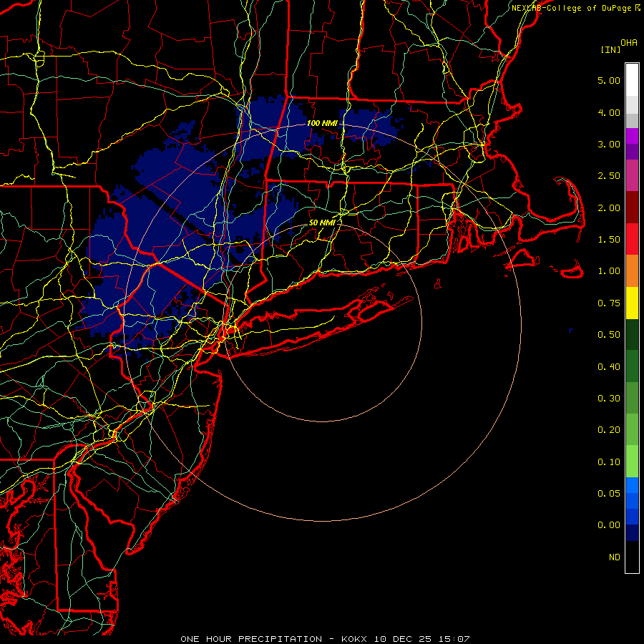Image resolution: width=644 pixels, height=644 pixels.
Task: Click the darkest green swatch beside 0.50
Action: [632, 334]
